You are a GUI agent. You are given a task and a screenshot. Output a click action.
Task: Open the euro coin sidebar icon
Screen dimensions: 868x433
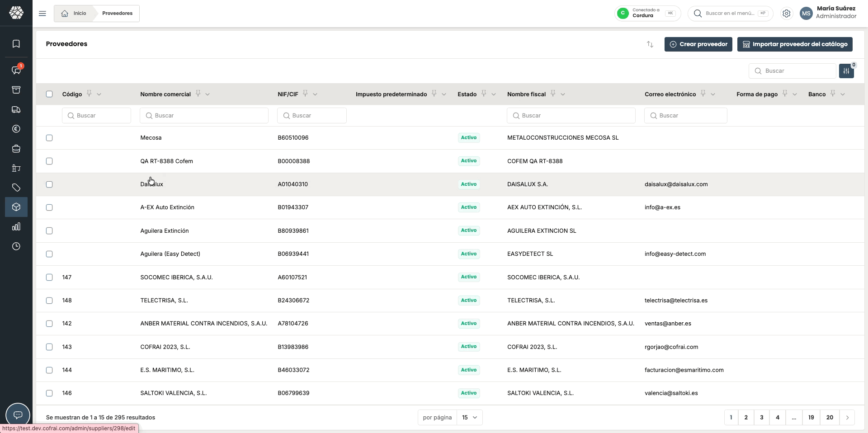tap(16, 129)
